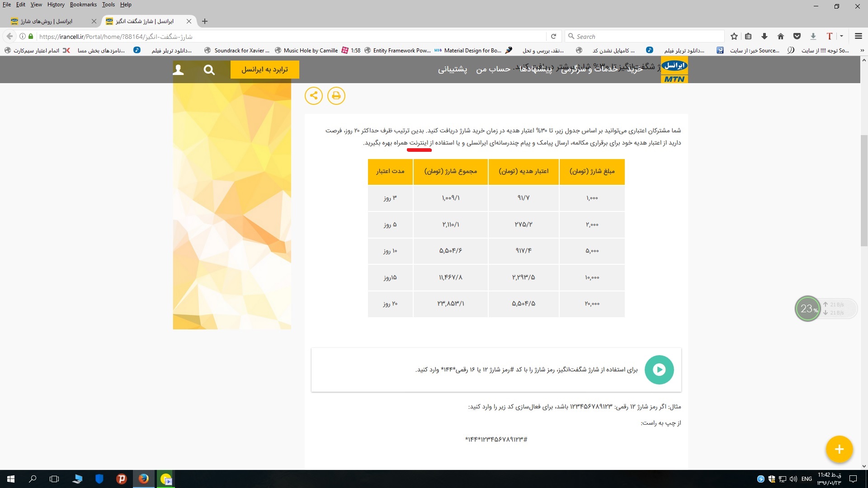Open 'Entity Framework Pow...' bookmark
The width and height of the screenshot is (868, 488).
click(397, 51)
